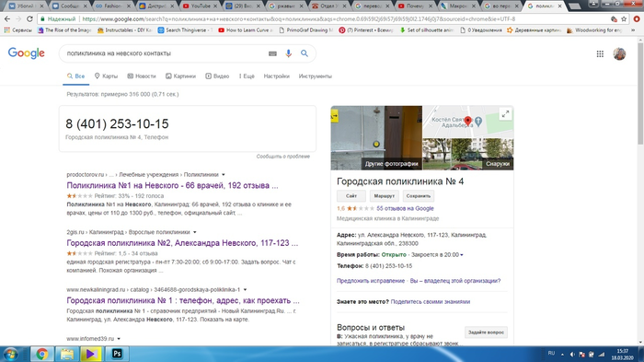Click the blue magnifier search button

coord(305,53)
